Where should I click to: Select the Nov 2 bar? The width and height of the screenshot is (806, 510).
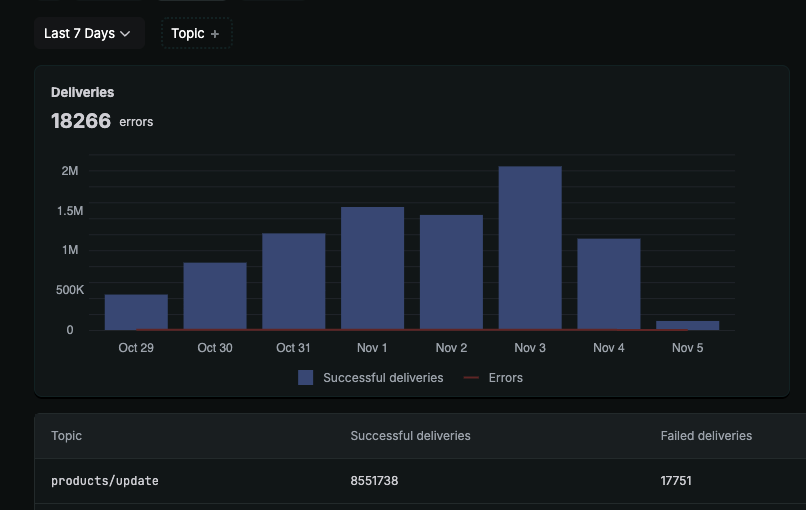coord(451,272)
